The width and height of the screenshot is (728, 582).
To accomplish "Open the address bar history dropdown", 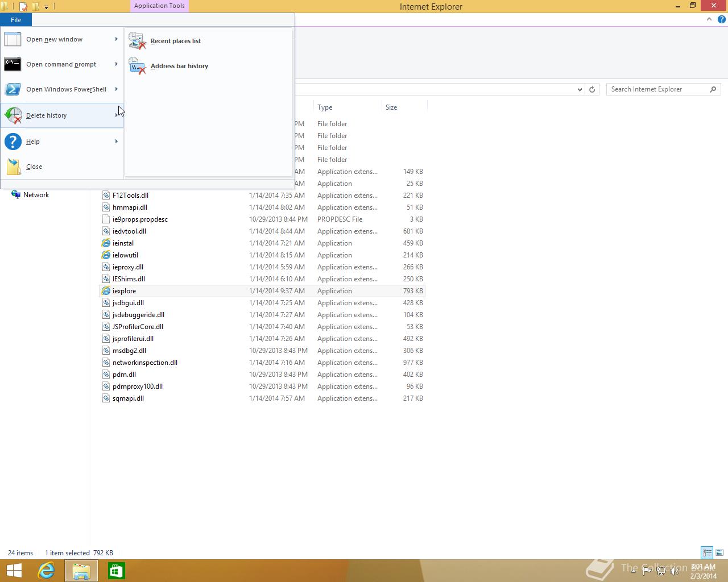I will pyautogui.click(x=579, y=89).
